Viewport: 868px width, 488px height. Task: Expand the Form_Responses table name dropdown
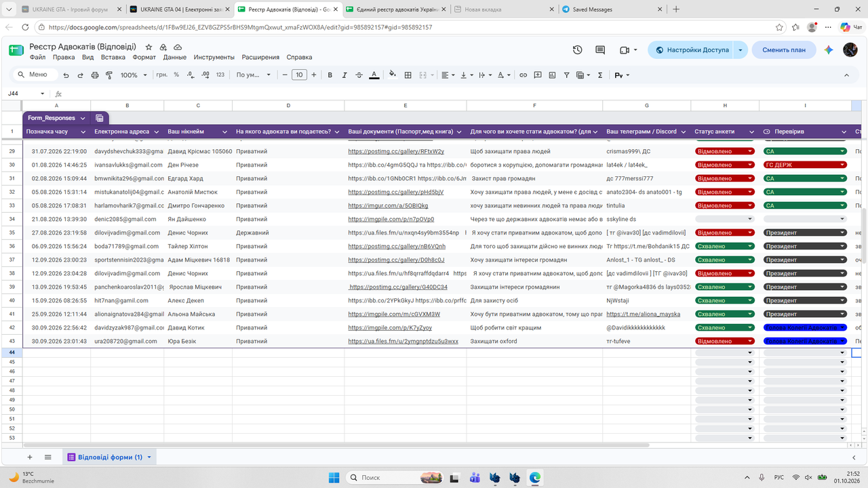(83, 118)
